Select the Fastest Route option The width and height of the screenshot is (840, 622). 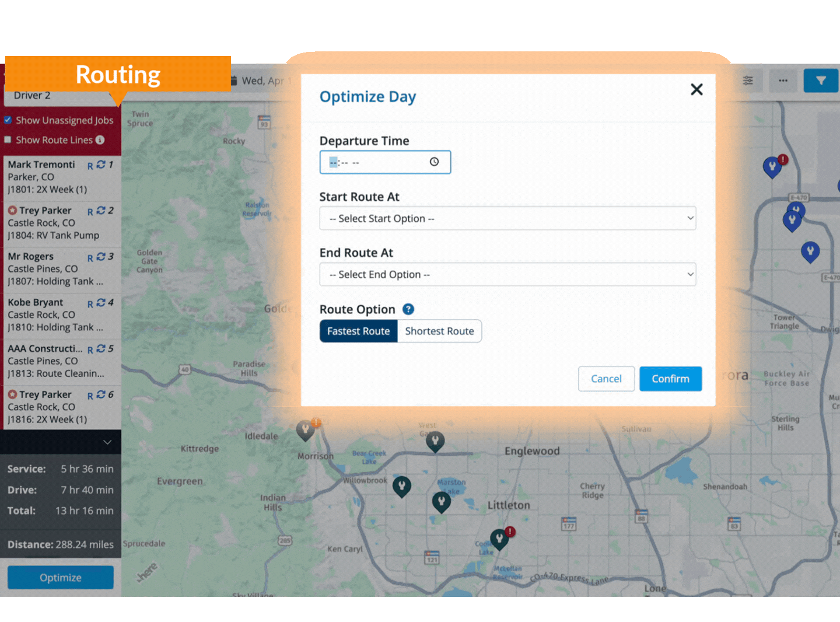pos(358,331)
